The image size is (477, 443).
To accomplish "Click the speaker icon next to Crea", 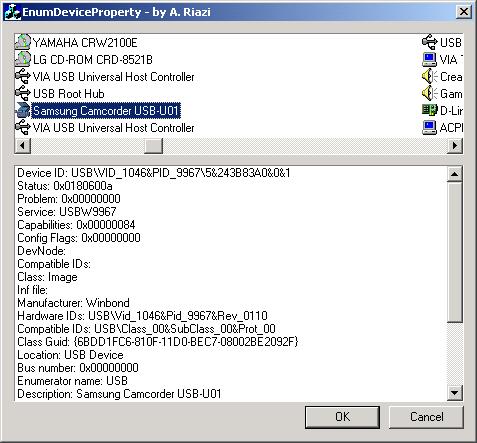I will coord(429,76).
